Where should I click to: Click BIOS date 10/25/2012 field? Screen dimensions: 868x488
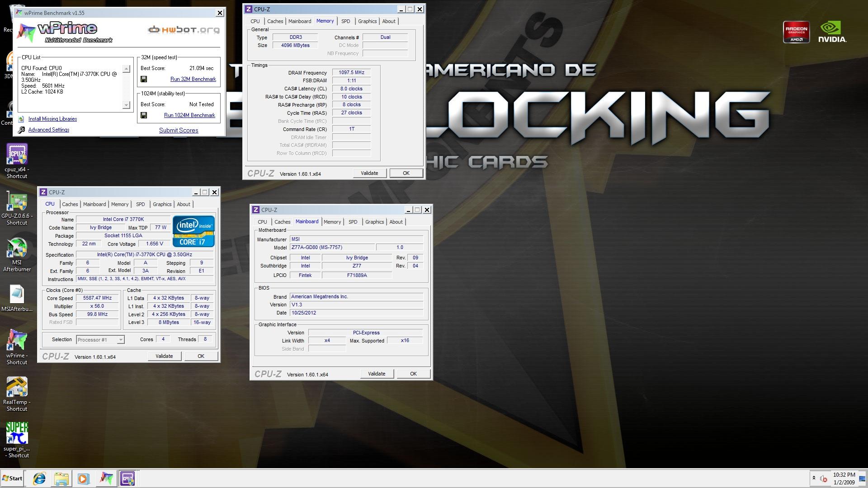[x=356, y=313]
